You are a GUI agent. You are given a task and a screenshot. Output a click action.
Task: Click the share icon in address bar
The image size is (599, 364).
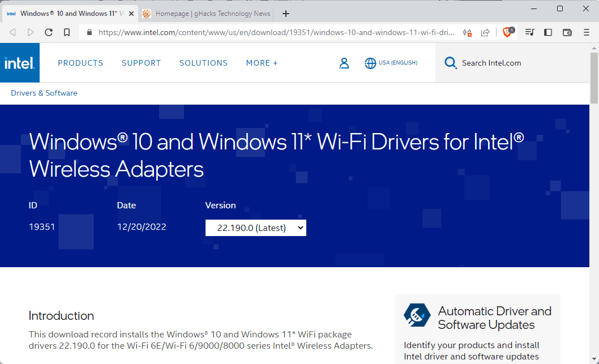pos(485,32)
